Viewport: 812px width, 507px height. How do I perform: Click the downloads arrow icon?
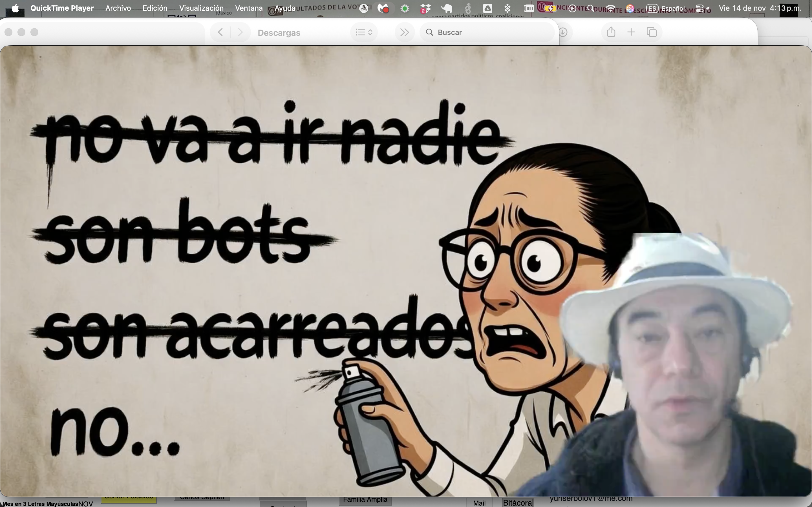pyautogui.click(x=563, y=32)
